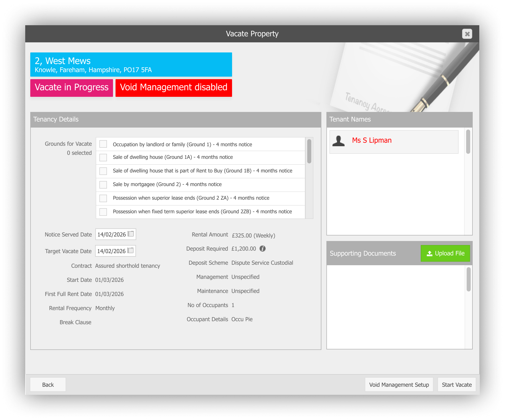The image size is (505, 420).
Task: Click Management 'Unspecified' value
Action: pos(245,277)
